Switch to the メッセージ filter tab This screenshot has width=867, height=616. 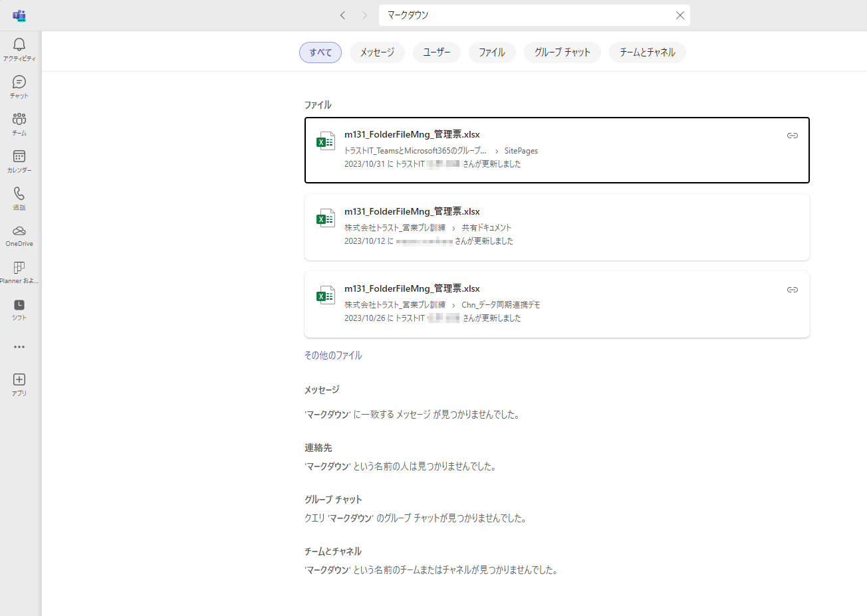(x=377, y=52)
